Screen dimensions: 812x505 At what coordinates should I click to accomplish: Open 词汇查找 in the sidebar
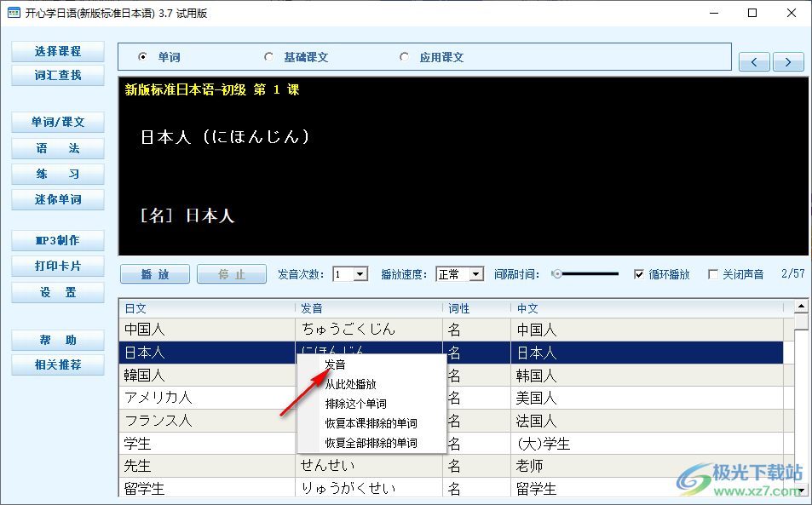(58, 75)
